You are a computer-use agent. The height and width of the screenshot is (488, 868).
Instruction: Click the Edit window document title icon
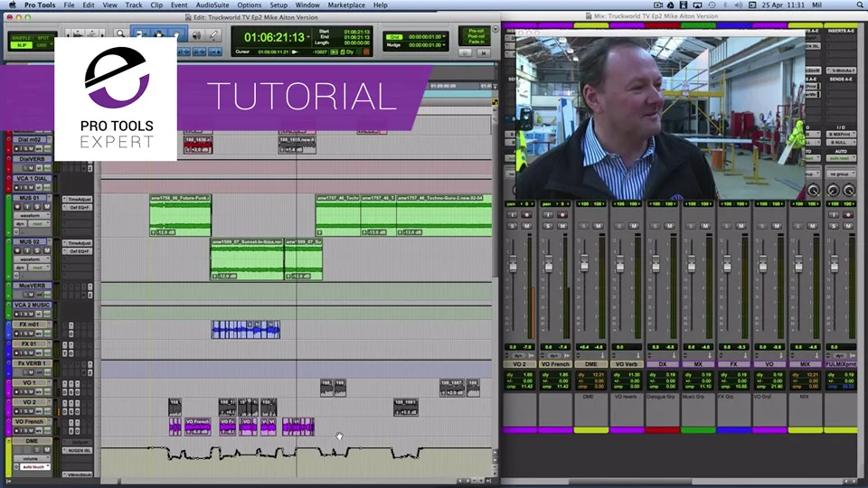pos(188,18)
